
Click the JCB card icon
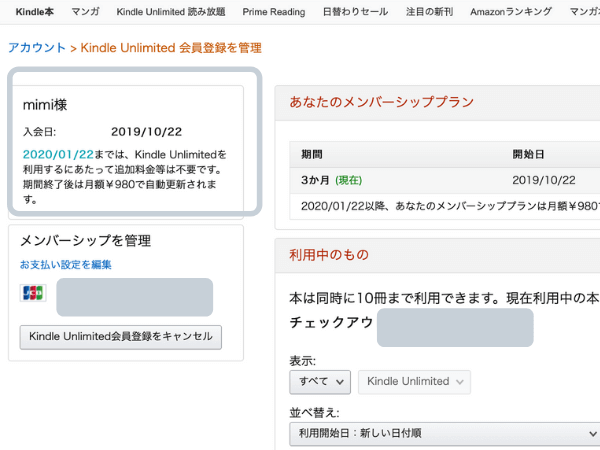(33, 293)
